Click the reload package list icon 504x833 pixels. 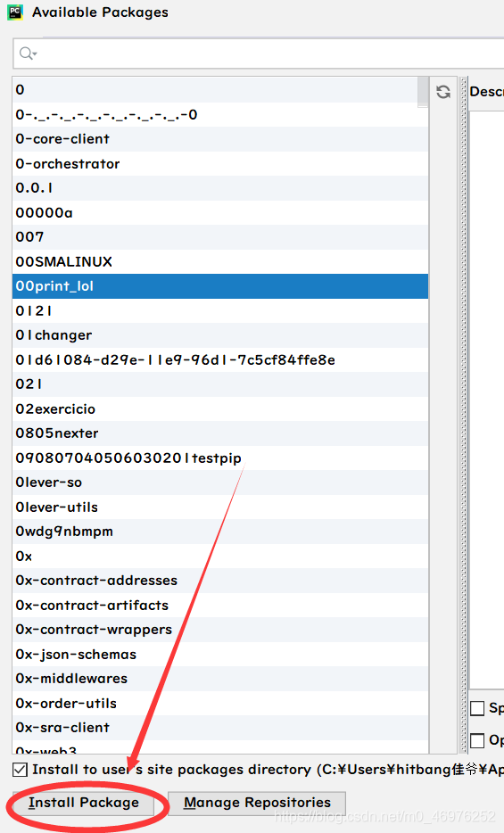point(443,92)
